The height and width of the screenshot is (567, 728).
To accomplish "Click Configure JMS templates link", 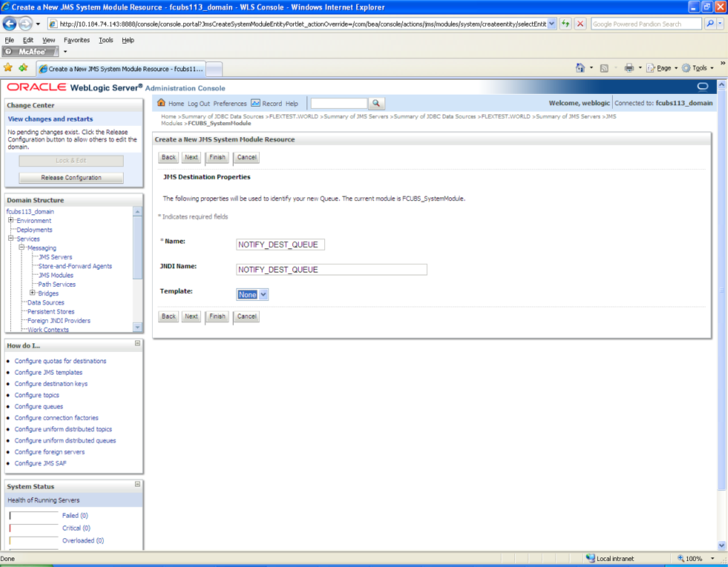I will click(x=48, y=372).
